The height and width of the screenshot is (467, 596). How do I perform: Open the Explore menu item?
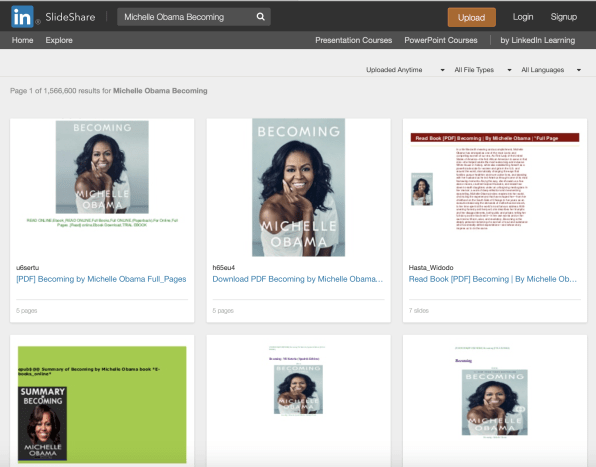pos(59,40)
